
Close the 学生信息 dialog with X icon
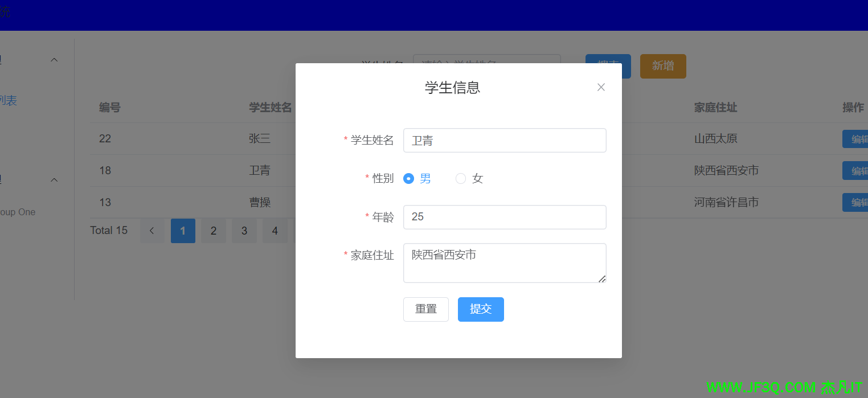[601, 87]
